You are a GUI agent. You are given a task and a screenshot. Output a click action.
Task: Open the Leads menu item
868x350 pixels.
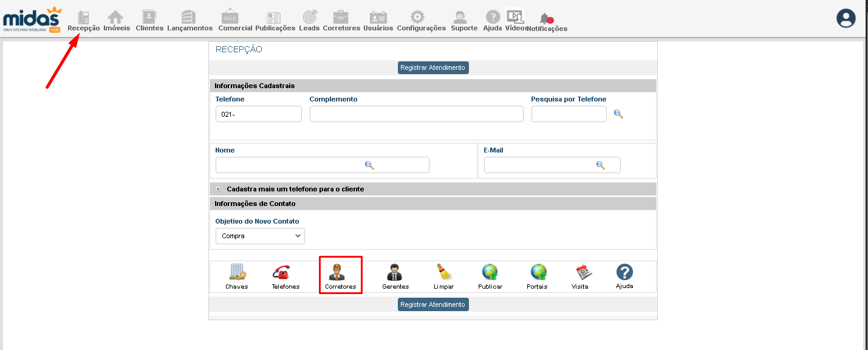click(309, 20)
